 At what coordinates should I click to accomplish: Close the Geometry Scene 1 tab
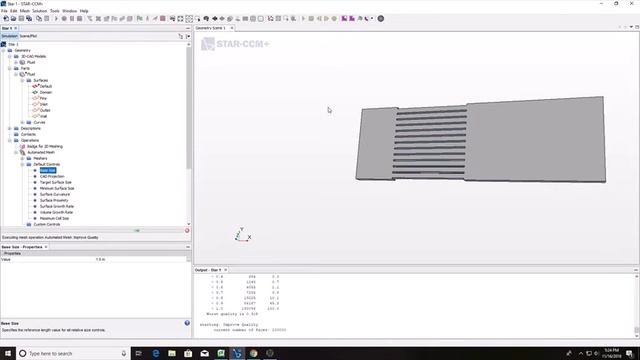232,28
